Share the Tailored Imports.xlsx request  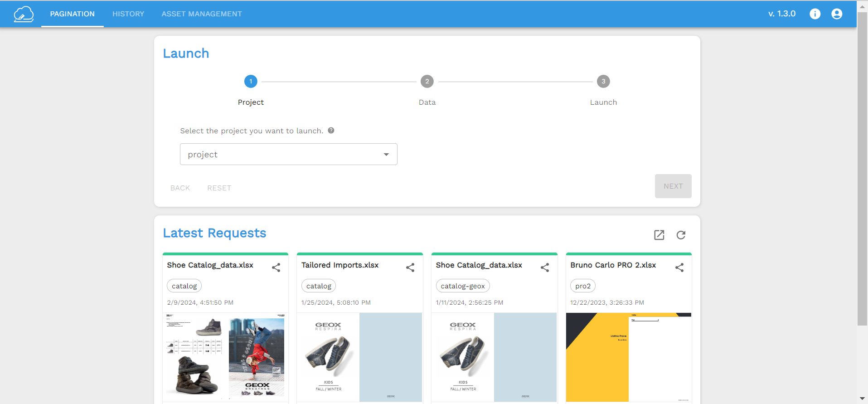click(410, 268)
